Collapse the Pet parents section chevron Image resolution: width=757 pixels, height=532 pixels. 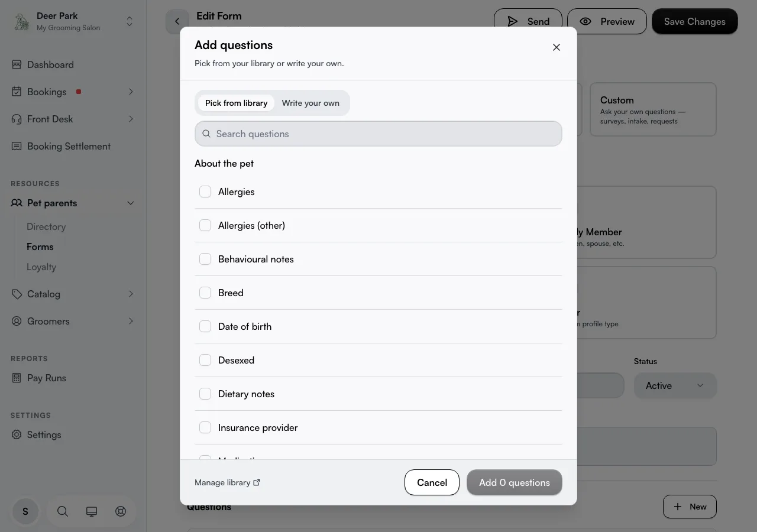click(x=131, y=203)
